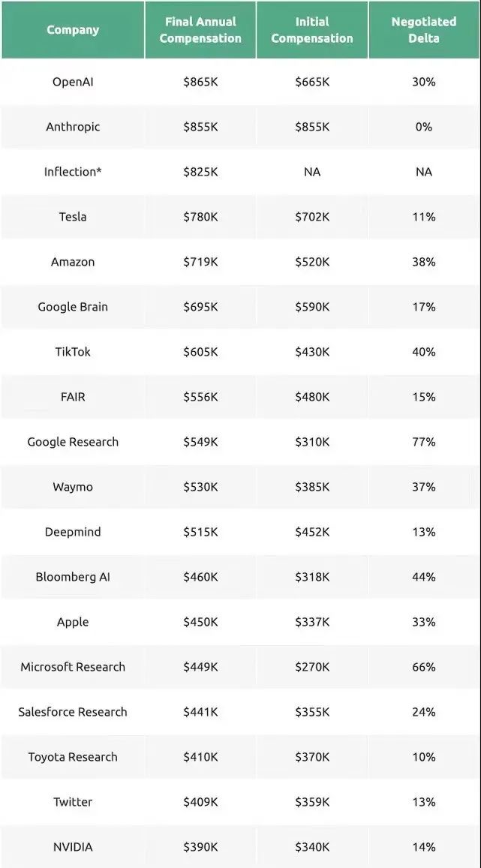
Task: Select Microsoft Research's 66% delta
Action: tap(424, 667)
